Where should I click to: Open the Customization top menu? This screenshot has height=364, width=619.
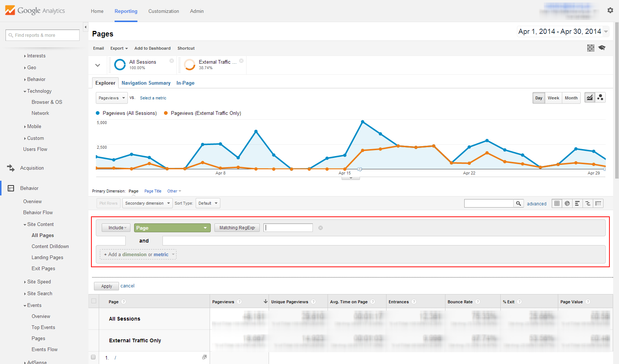click(x=164, y=11)
